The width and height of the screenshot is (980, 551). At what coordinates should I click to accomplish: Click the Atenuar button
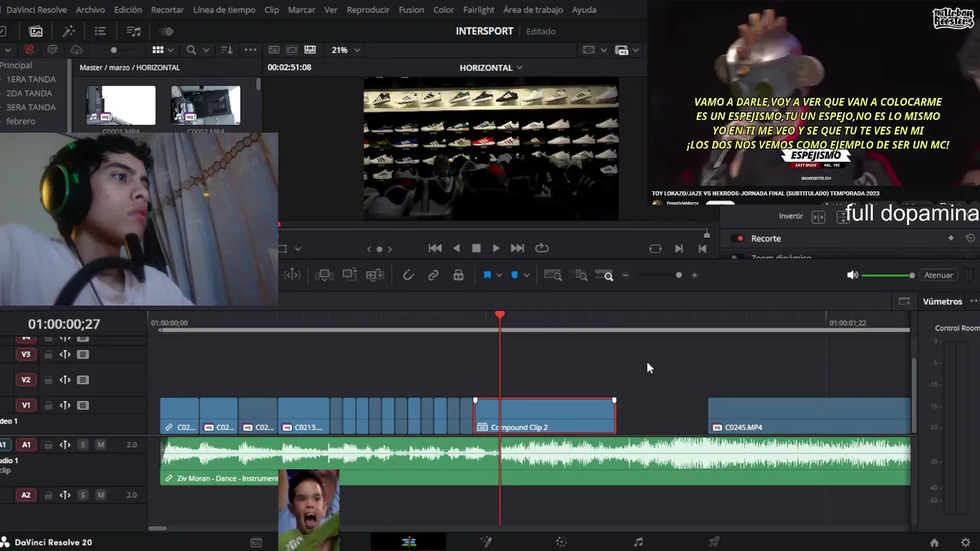pos(939,275)
